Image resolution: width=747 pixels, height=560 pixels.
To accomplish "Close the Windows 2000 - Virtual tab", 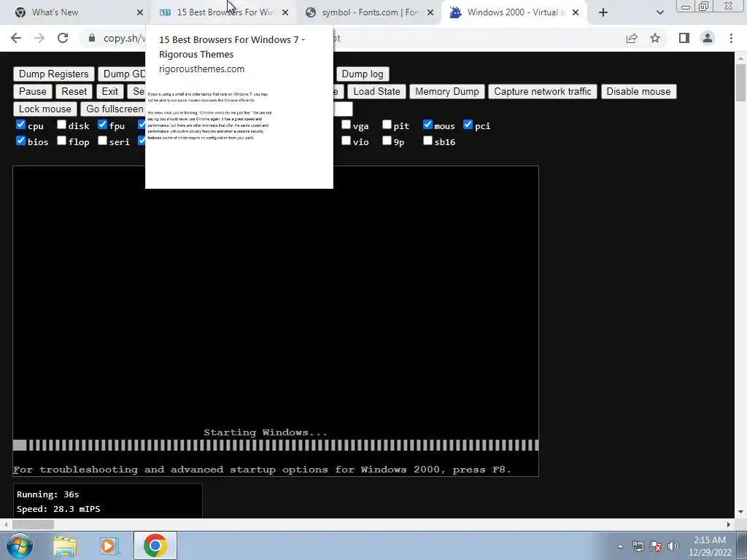I will tap(576, 12).
